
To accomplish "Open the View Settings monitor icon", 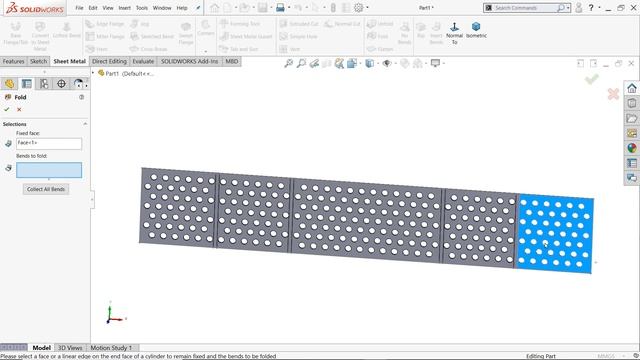I will [436, 63].
